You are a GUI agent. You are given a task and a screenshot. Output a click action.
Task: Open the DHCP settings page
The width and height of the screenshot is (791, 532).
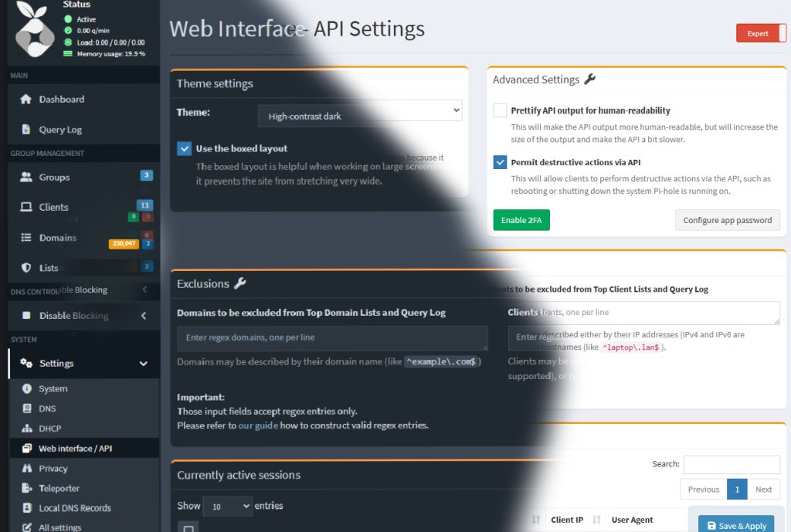point(49,429)
